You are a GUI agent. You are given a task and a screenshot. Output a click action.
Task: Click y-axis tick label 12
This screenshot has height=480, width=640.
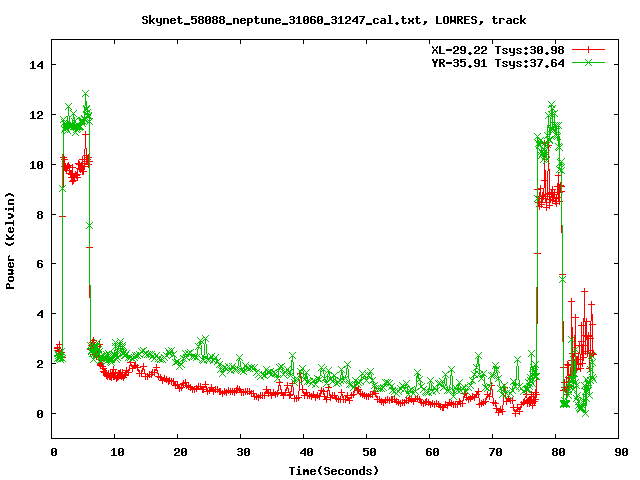pos(37,115)
